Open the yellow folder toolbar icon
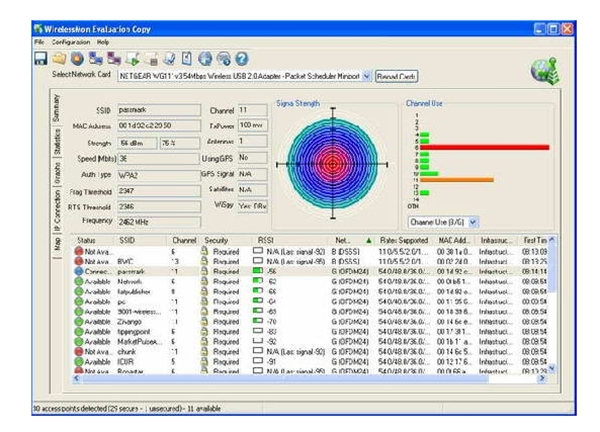 [x=59, y=59]
